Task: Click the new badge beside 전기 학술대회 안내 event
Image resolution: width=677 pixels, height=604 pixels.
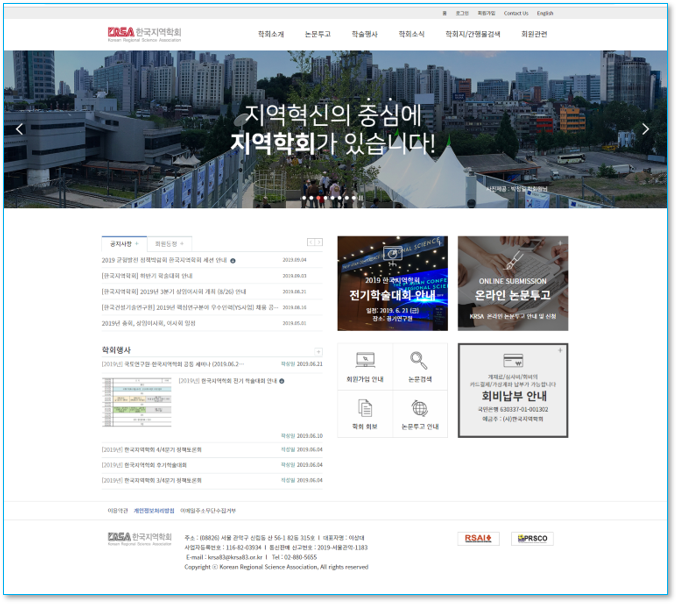Action: [x=282, y=381]
